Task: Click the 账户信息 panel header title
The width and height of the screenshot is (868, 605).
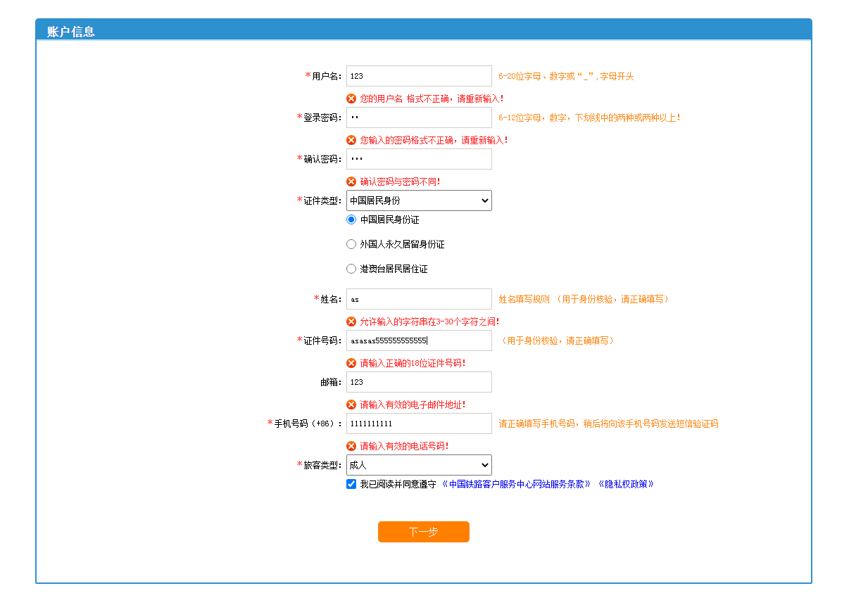Action: click(71, 32)
